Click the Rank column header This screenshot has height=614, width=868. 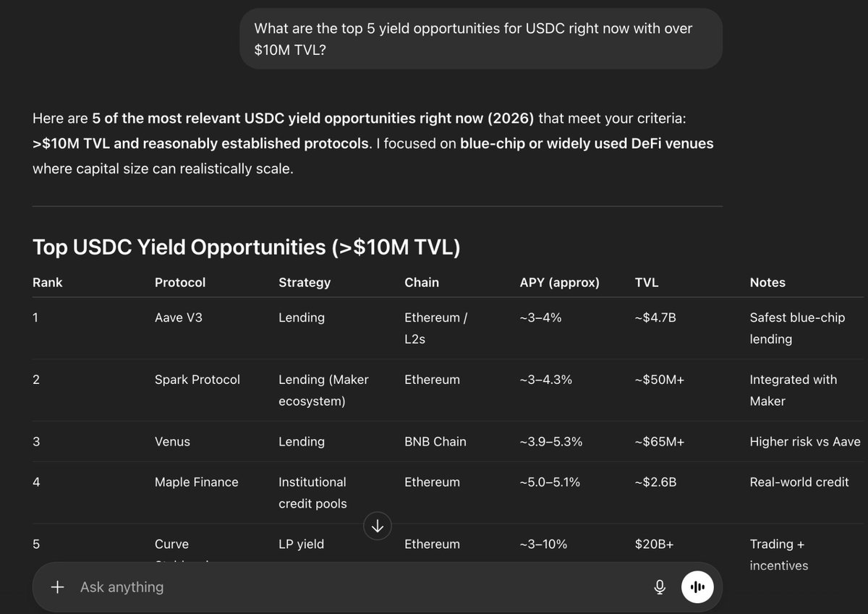(48, 283)
